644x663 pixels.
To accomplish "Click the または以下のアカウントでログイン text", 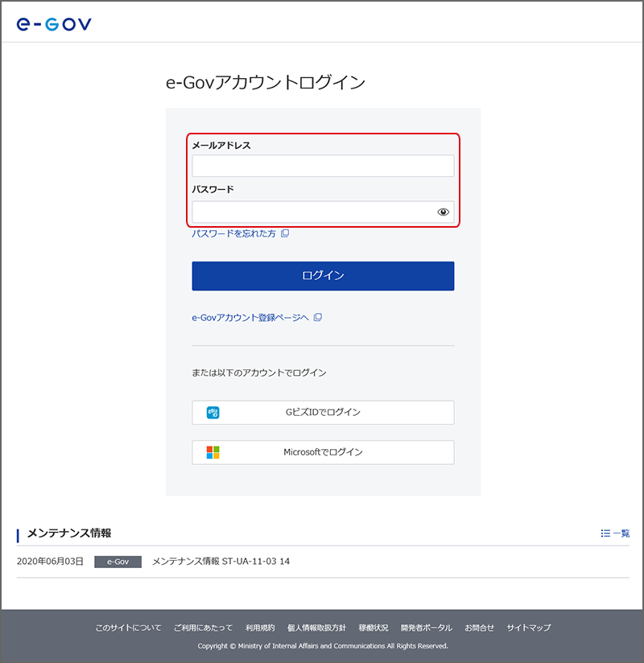I will tap(259, 373).
